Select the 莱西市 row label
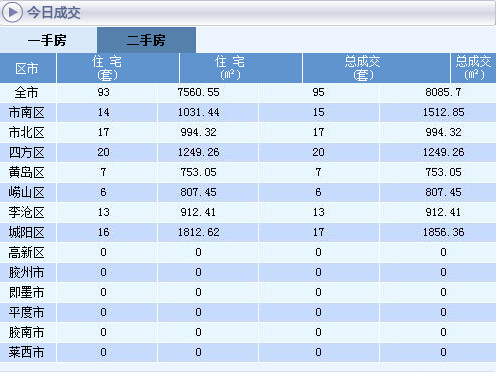Screen dimensions: 496x372 (26, 352)
